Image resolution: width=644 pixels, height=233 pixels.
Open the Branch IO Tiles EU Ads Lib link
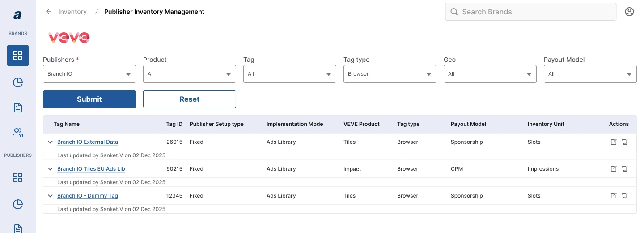91,169
